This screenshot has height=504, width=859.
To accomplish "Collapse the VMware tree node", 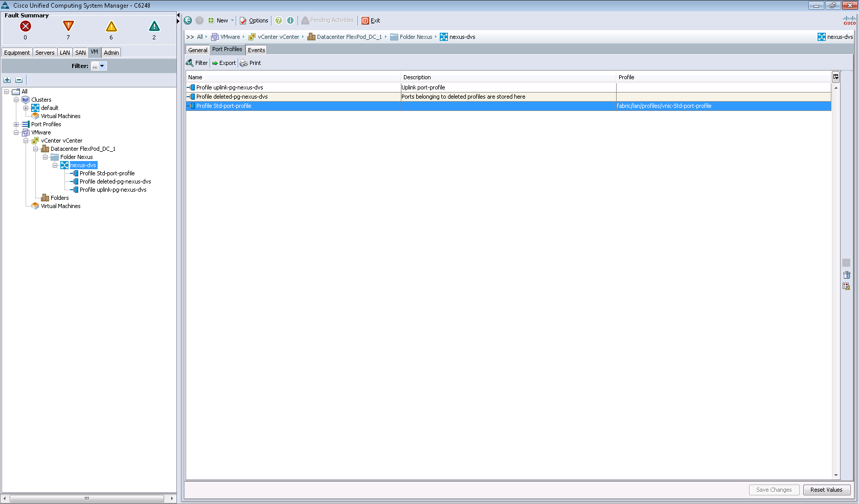I will point(16,132).
